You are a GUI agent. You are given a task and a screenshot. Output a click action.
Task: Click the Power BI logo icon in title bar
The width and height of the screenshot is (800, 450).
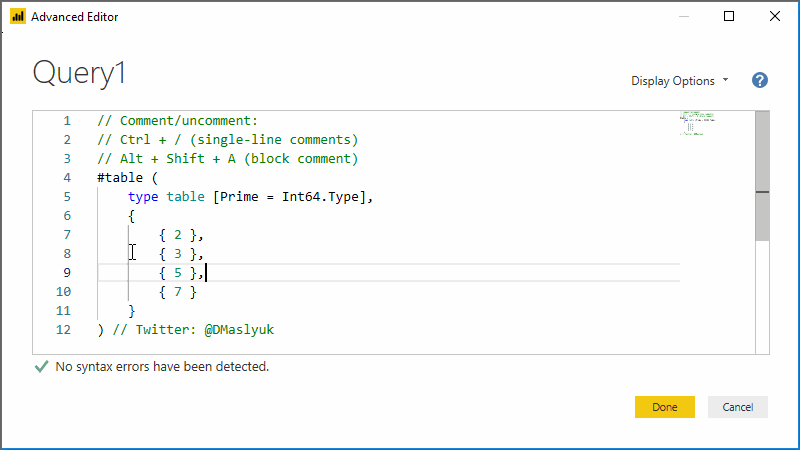click(x=18, y=16)
